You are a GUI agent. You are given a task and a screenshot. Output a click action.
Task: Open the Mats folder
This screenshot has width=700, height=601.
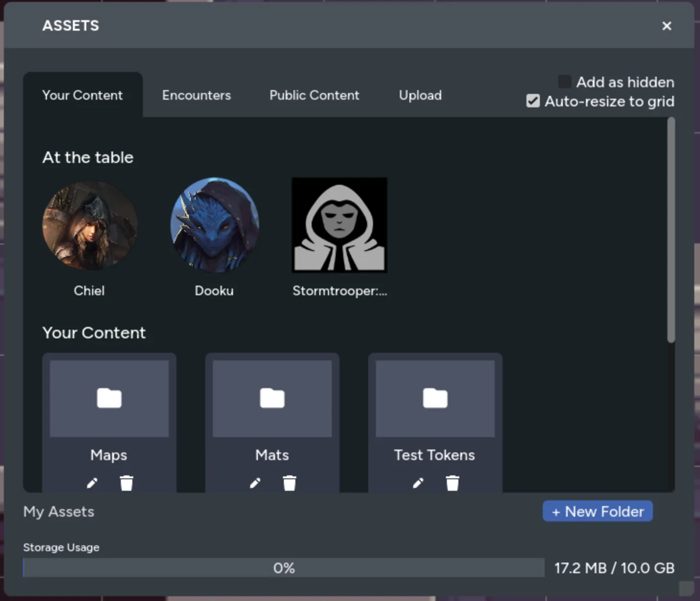(272, 398)
